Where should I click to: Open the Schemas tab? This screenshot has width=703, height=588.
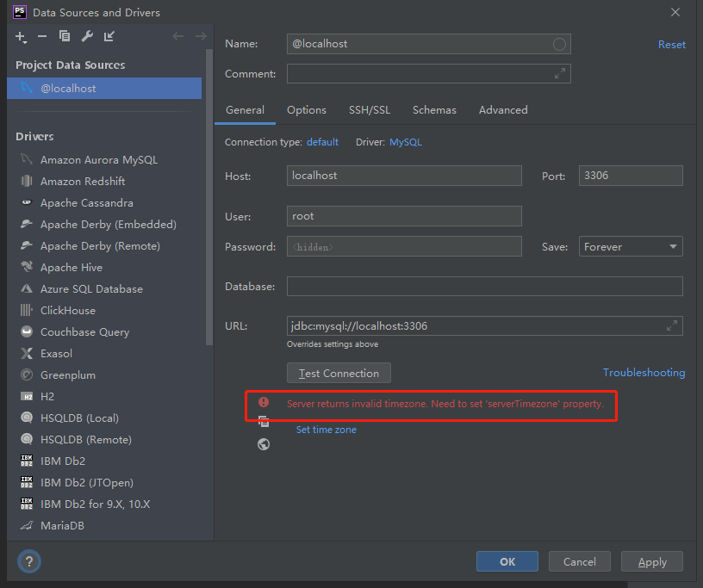(x=434, y=110)
